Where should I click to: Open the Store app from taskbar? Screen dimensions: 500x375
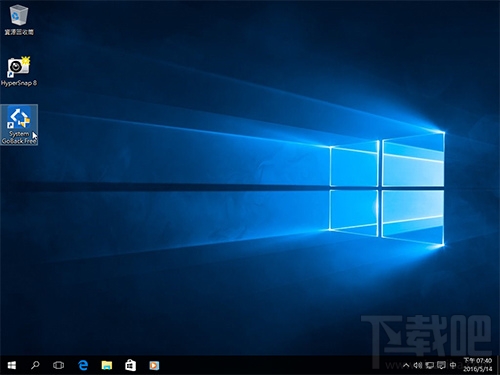pyautogui.click(x=130, y=366)
